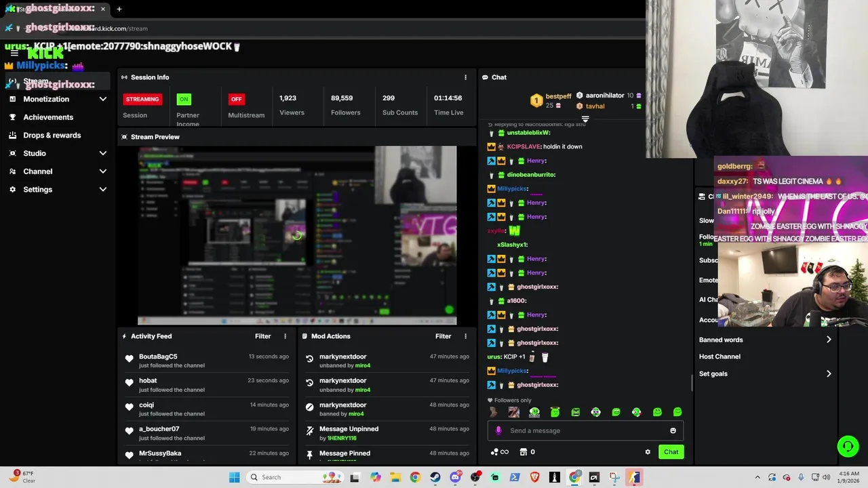Click aaronihilator on chat leaderboard
The width and height of the screenshot is (868, 488).
pos(604,96)
